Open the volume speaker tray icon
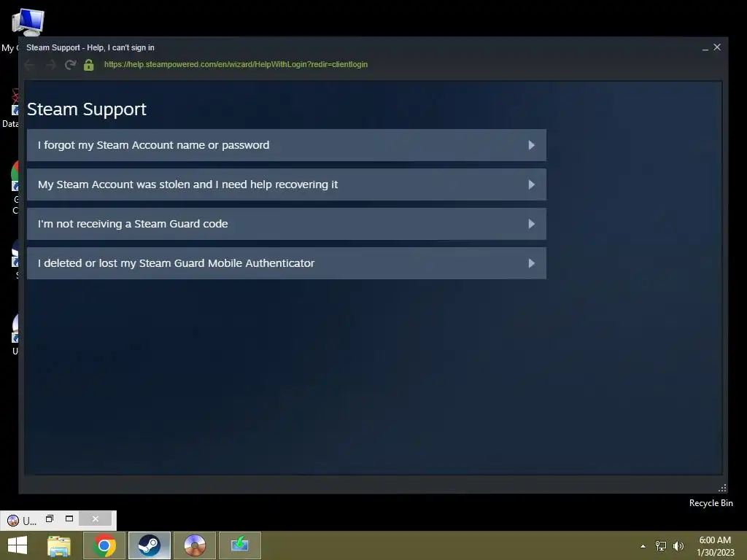This screenshot has height=560, width=747. click(678, 545)
